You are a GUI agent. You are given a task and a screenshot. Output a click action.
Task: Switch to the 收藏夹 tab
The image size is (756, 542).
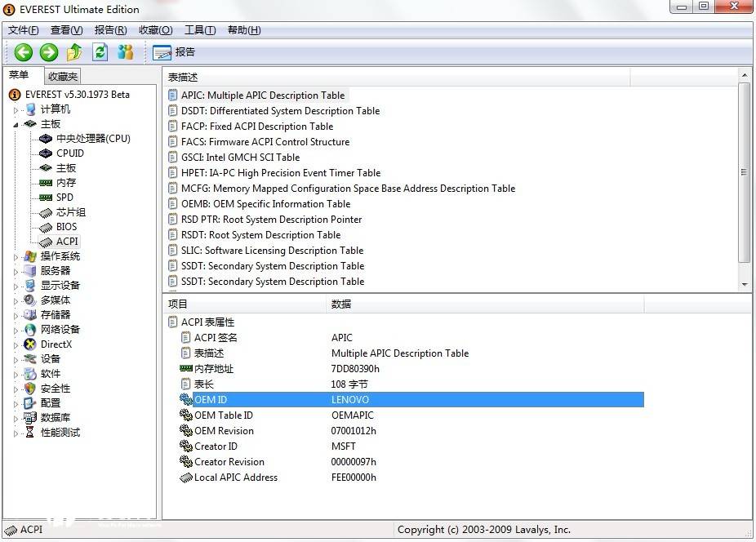pos(62,76)
